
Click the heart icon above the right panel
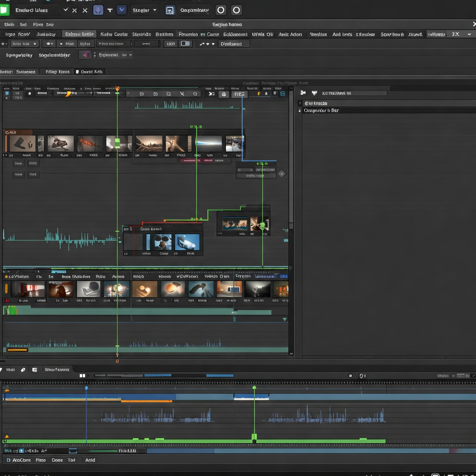click(x=314, y=93)
